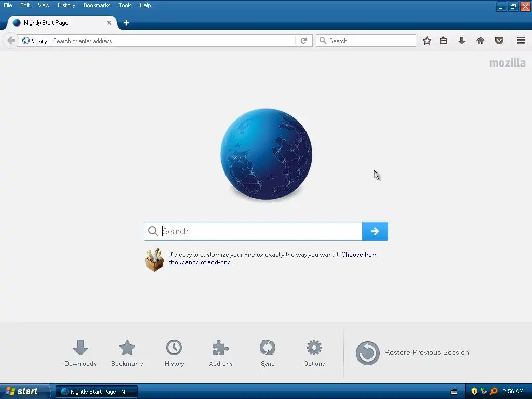
Task: Click the orange magnifier tray icon
Action: tap(494, 391)
